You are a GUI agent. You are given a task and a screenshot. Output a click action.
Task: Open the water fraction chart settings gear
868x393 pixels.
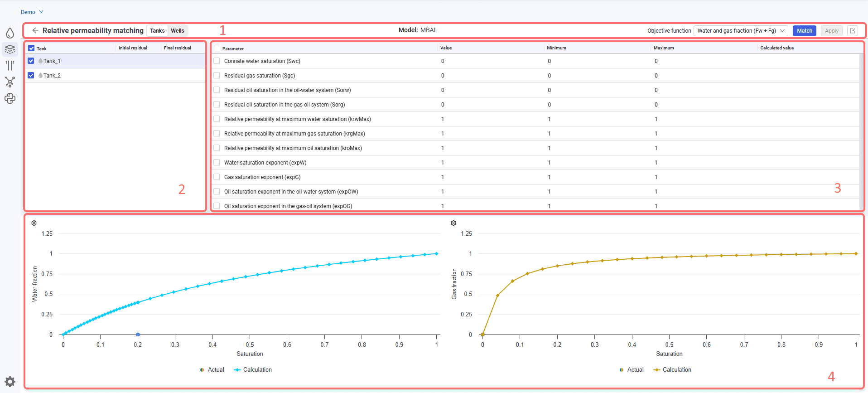point(34,223)
